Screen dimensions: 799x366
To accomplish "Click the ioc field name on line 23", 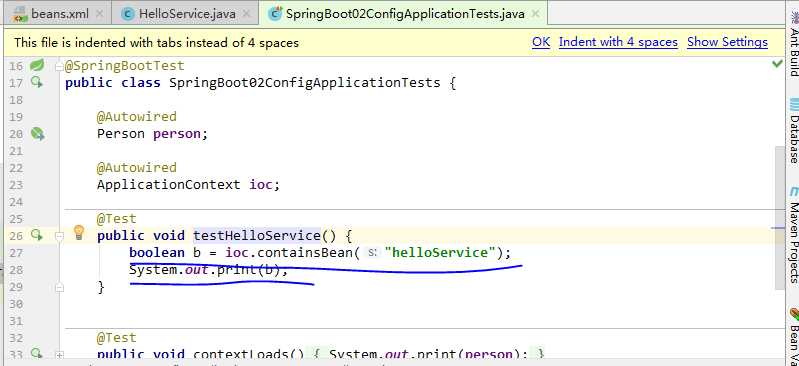I will pos(260,185).
